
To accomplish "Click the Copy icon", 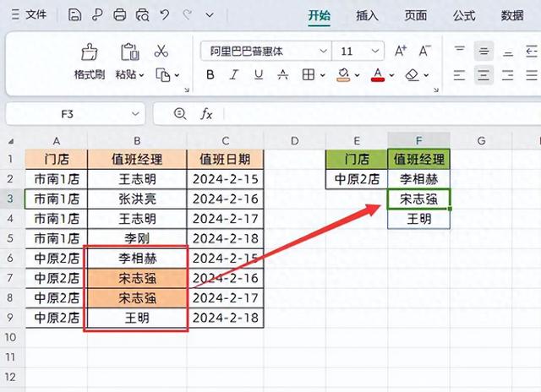I will [163, 75].
